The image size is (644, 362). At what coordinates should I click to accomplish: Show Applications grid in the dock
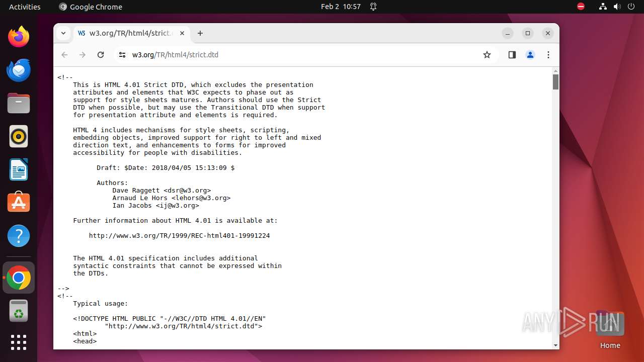click(19, 342)
